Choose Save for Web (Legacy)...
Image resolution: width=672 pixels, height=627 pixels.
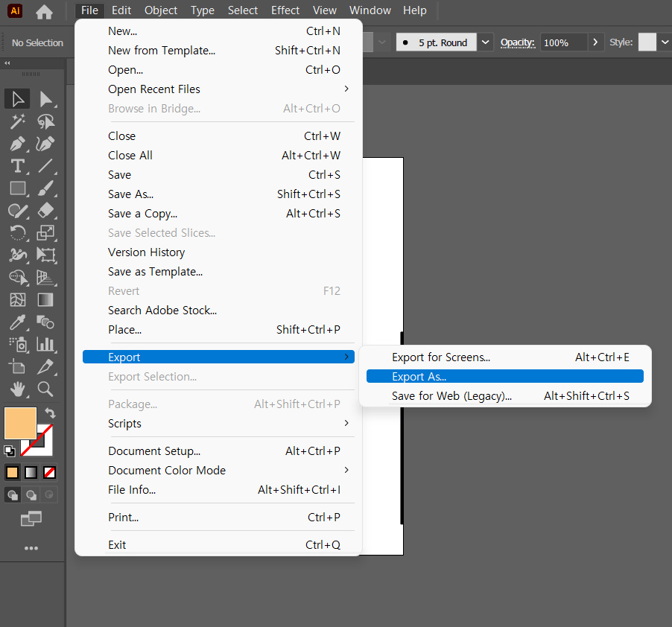tap(505, 395)
